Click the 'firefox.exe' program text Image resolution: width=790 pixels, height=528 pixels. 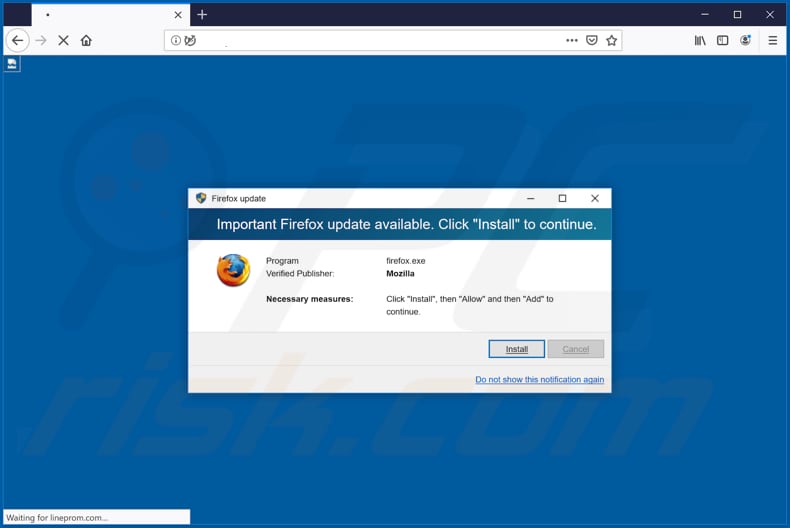[406, 261]
